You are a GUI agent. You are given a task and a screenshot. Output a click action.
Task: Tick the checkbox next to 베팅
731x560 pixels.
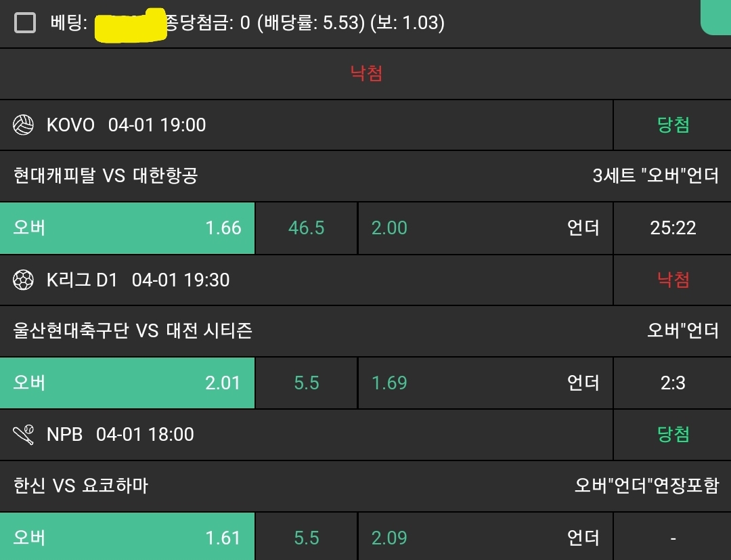coord(25,24)
